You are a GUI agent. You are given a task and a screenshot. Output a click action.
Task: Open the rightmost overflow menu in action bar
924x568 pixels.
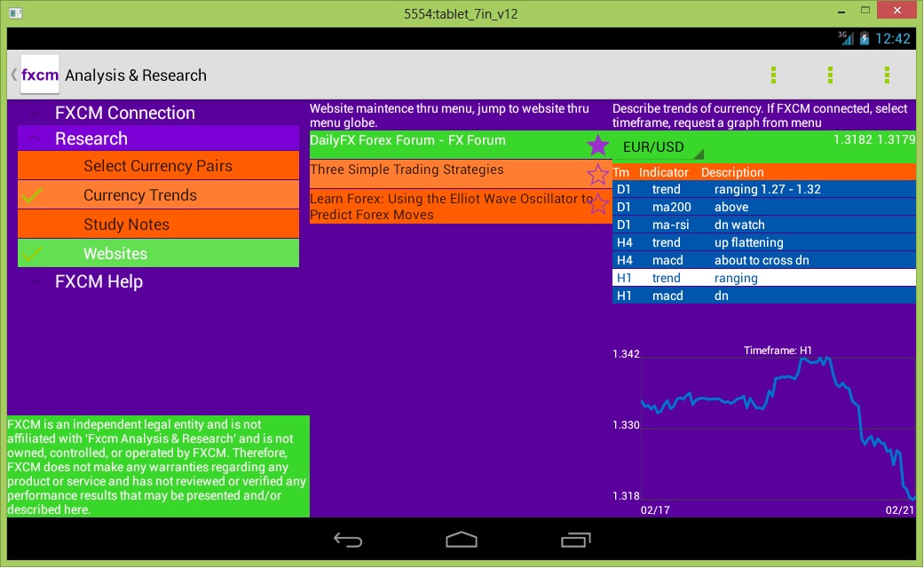click(x=887, y=75)
